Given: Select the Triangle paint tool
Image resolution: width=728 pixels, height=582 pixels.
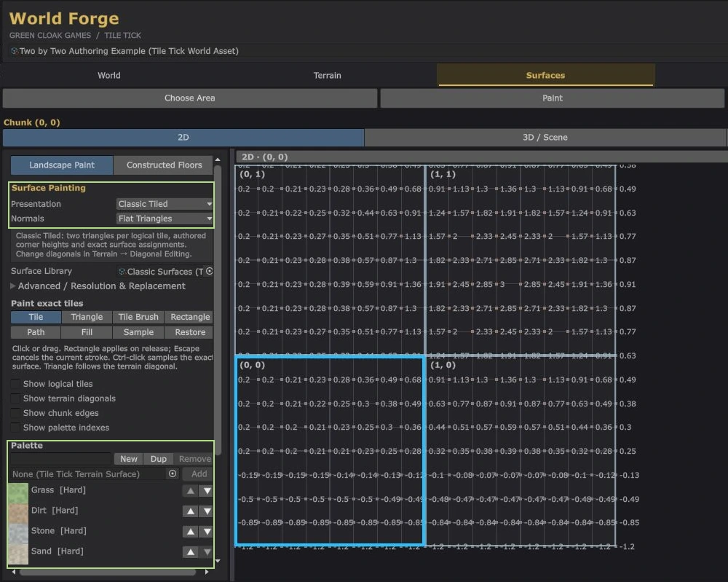Looking at the screenshot, I should (87, 317).
